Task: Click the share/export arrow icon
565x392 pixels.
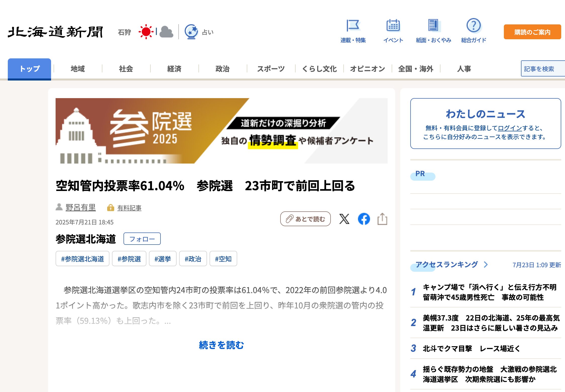Action: (383, 219)
